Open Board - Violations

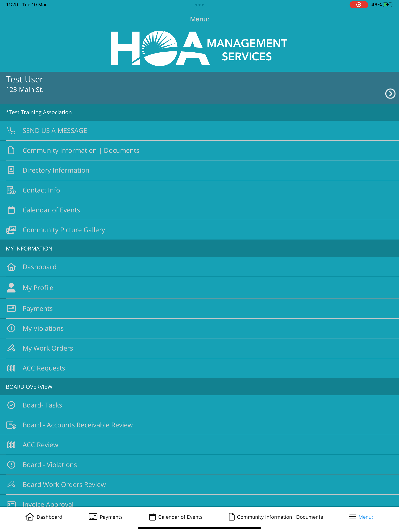click(x=199, y=465)
